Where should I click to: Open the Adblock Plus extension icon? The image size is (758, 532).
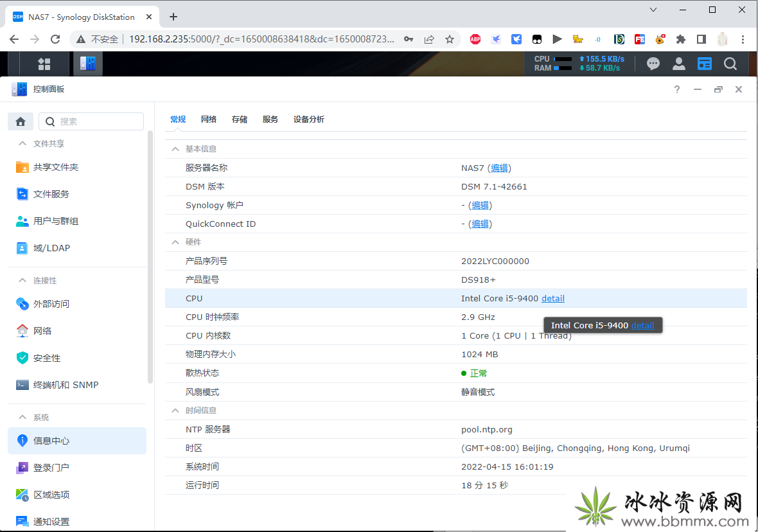tap(475, 39)
